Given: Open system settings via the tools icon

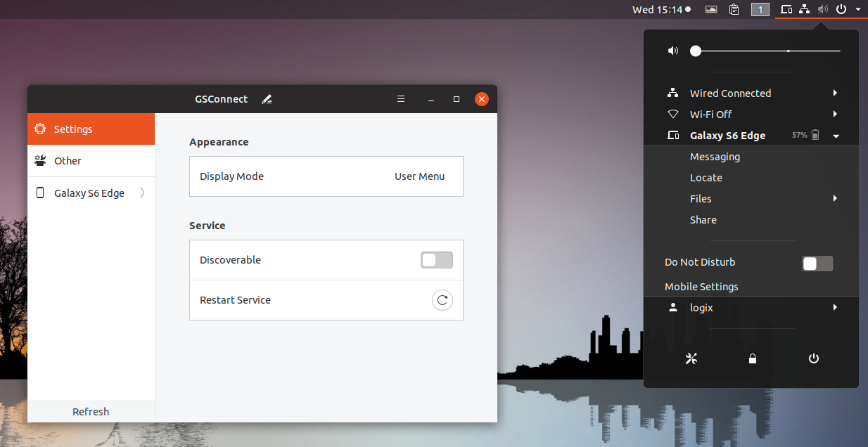Looking at the screenshot, I should tap(691, 358).
